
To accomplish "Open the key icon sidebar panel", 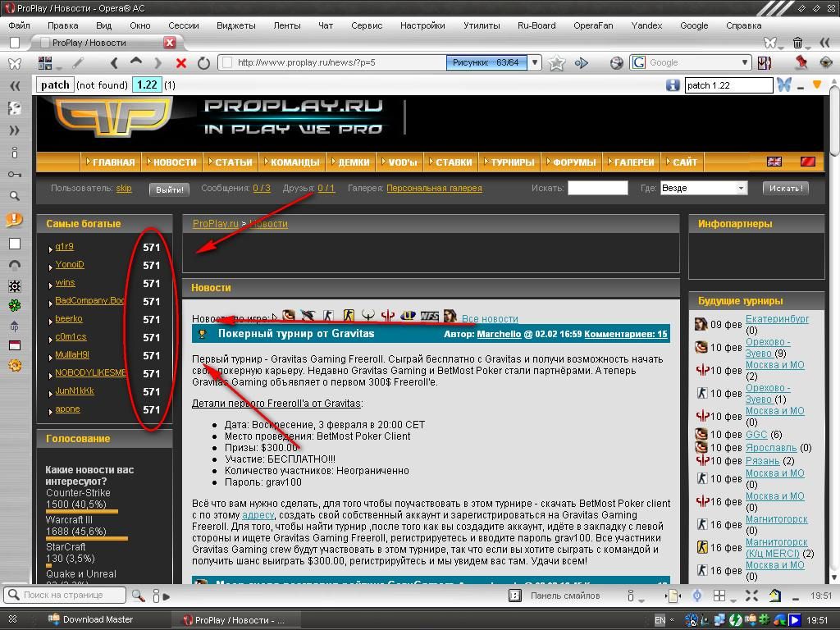I will click(15, 174).
